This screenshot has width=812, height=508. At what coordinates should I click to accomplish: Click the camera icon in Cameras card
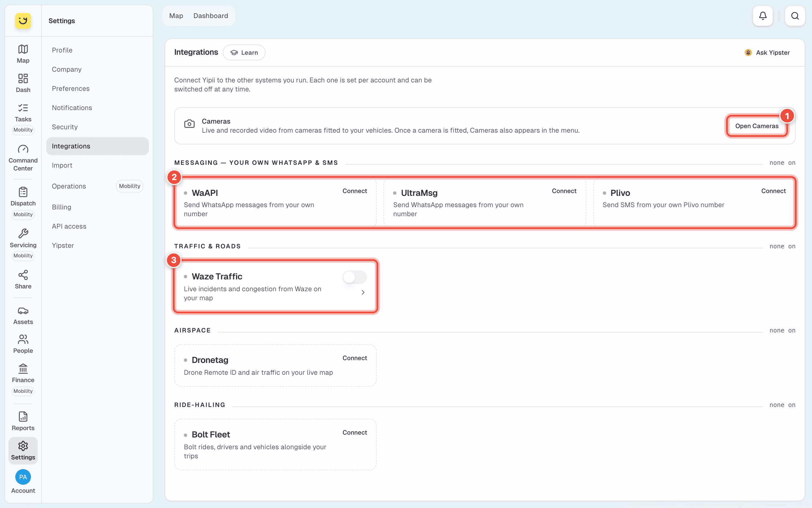click(x=189, y=124)
